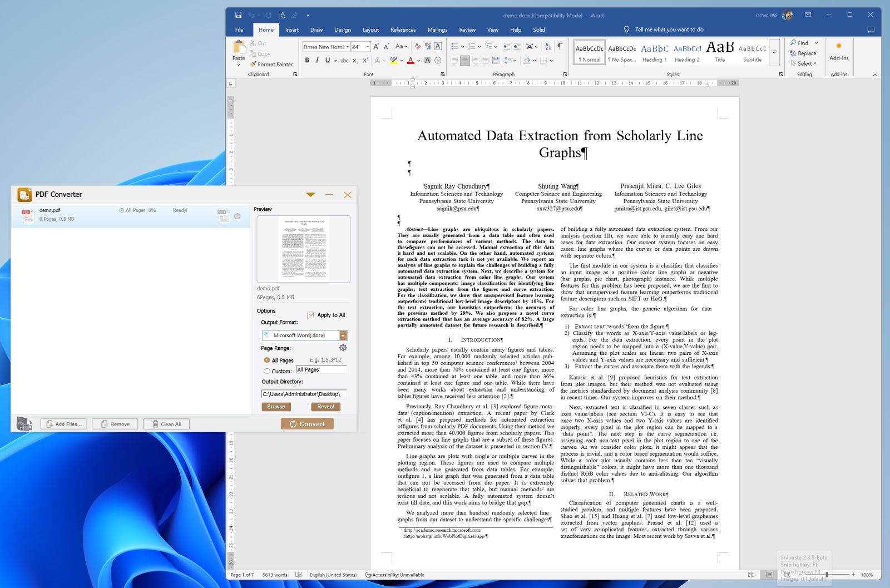This screenshot has height=588, width=890.
Task: Click Reveal button in PDF Converter
Action: click(325, 407)
